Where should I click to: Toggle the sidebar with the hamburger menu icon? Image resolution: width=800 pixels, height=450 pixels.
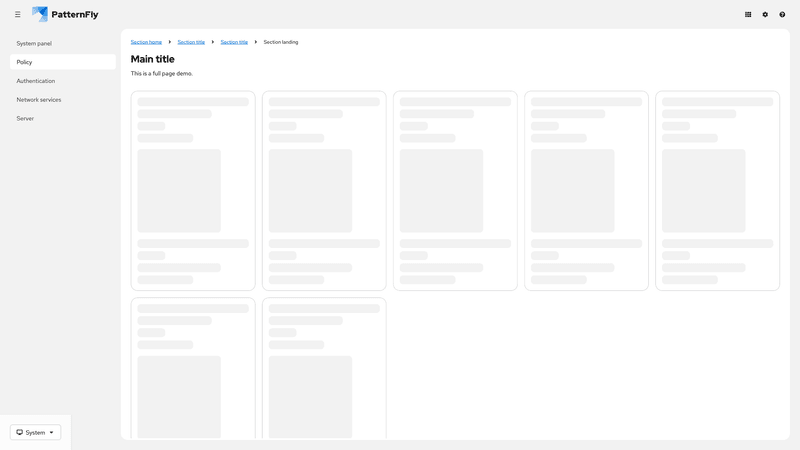pyautogui.click(x=17, y=15)
